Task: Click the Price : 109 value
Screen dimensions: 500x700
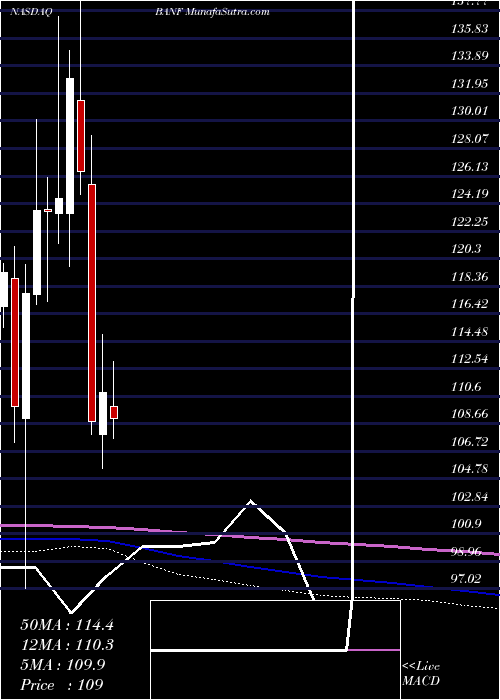Action: click(x=62, y=685)
